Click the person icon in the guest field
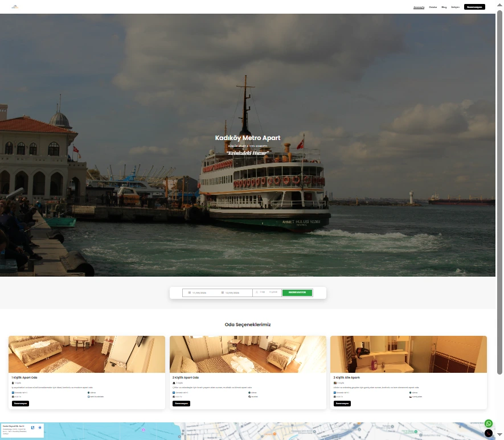Screen dimensions: 504x440 tap(256, 292)
